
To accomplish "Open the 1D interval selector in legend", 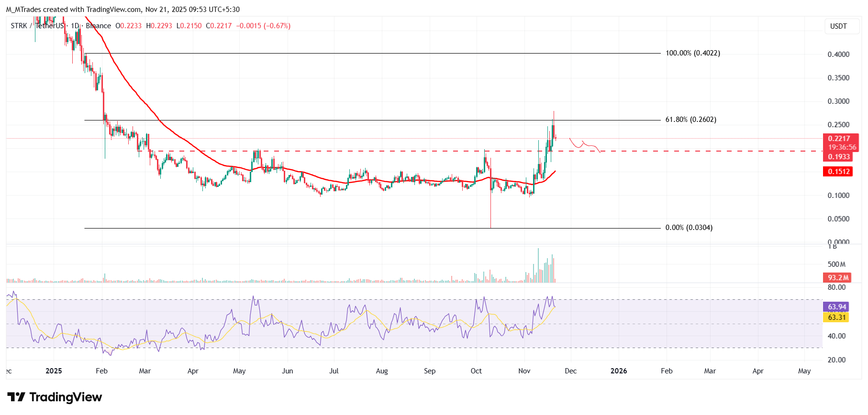I will pyautogui.click(x=75, y=26).
